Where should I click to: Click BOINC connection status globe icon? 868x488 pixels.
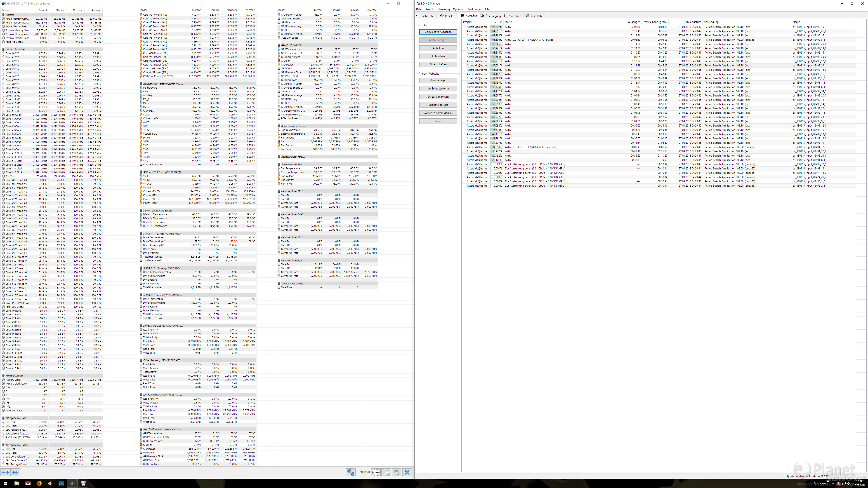789,476
